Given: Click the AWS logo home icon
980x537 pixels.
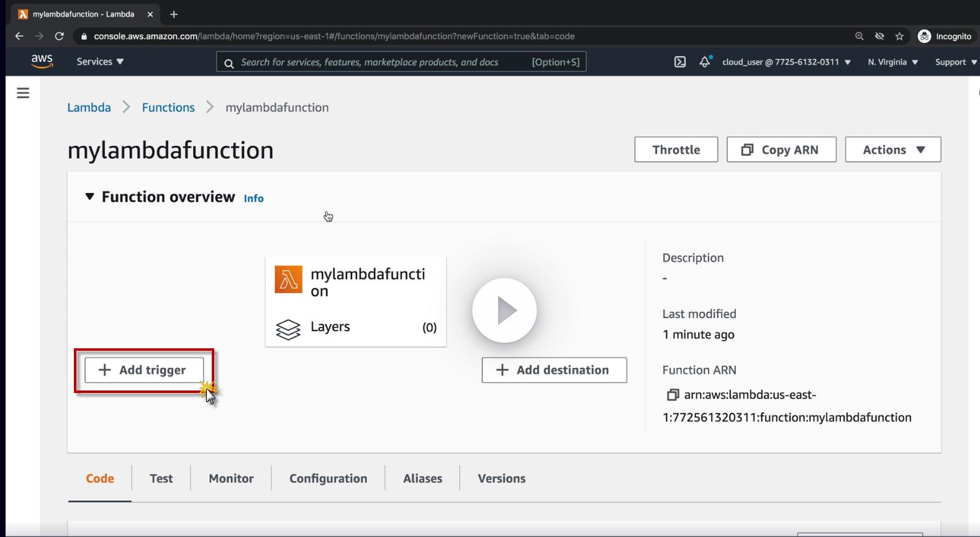Looking at the screenshot, I should click(42, 61).
